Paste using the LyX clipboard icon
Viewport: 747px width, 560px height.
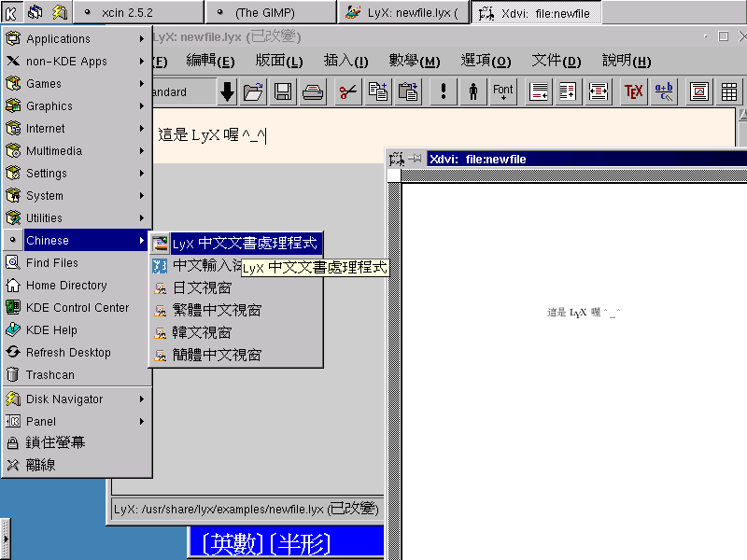pos(408,91)
